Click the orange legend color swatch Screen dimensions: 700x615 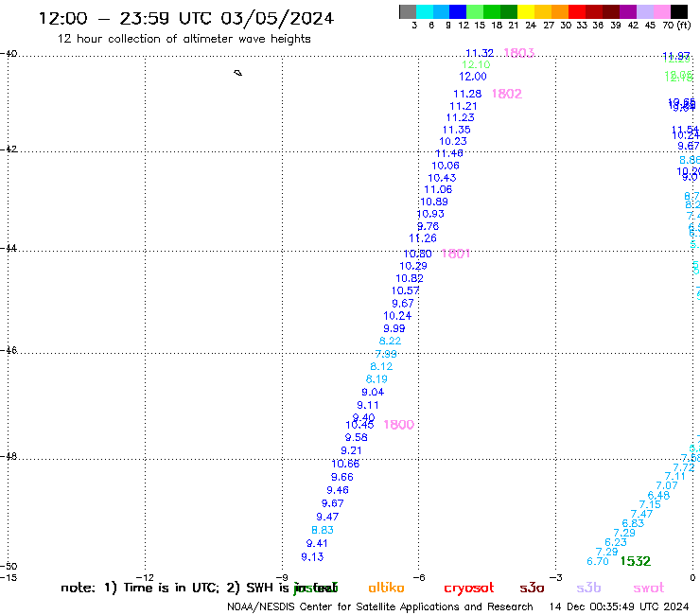[x=560, y=11]
